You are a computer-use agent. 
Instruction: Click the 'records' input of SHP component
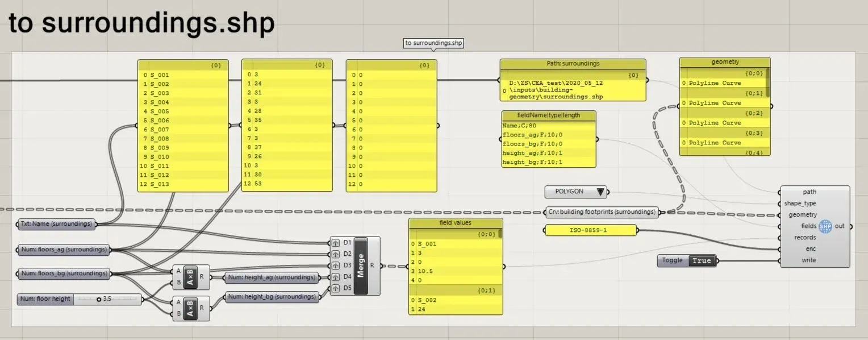(805, 238)
